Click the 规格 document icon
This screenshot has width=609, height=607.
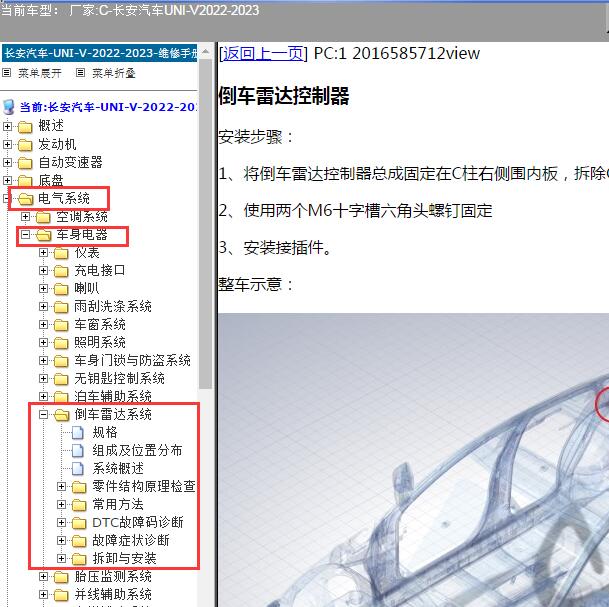tap(78, 433)
